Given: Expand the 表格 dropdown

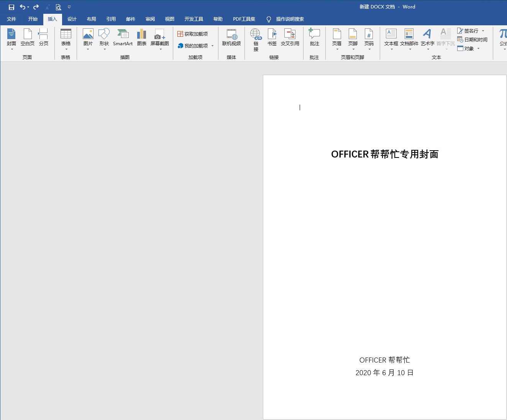Looking at the screenshot, I should pos(66,49).
